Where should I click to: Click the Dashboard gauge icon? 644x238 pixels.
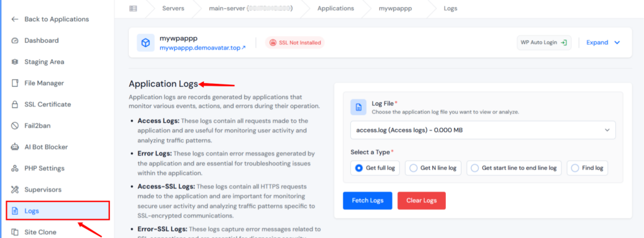pyautogui.click(x=15, y=41)
